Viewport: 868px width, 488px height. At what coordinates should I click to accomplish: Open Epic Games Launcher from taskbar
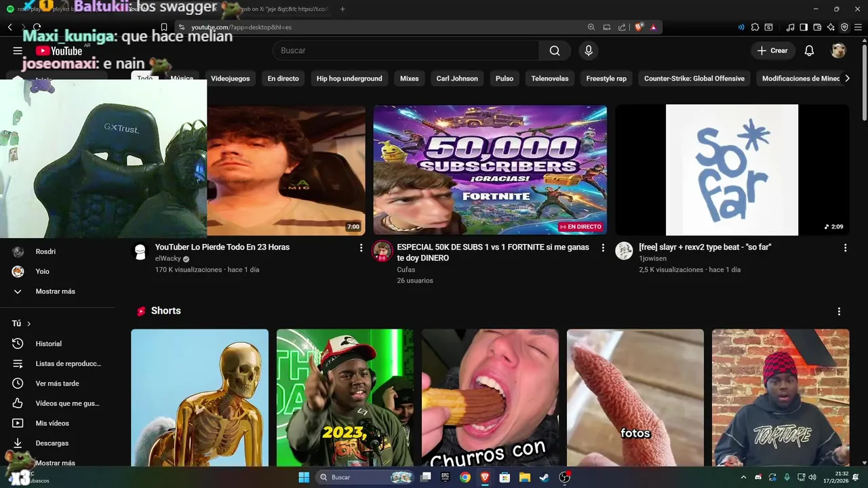446,477
